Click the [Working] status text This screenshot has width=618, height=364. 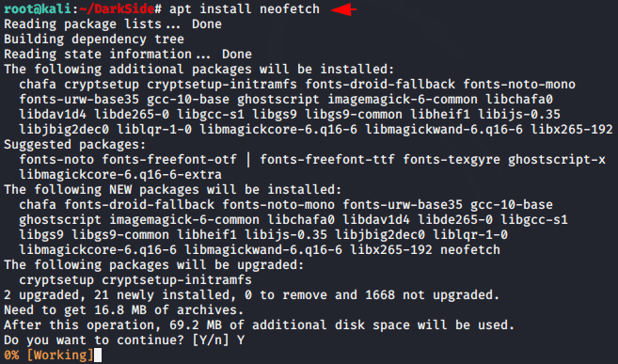tap(60, 355)
